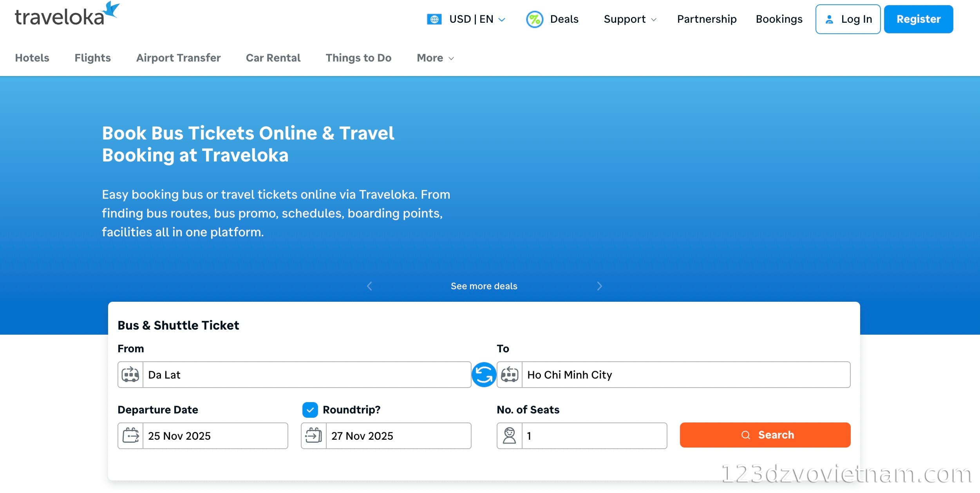Click See more deals link
This screenshot has height=493, width=980.
pyautogui.click(x=484, y=286)
